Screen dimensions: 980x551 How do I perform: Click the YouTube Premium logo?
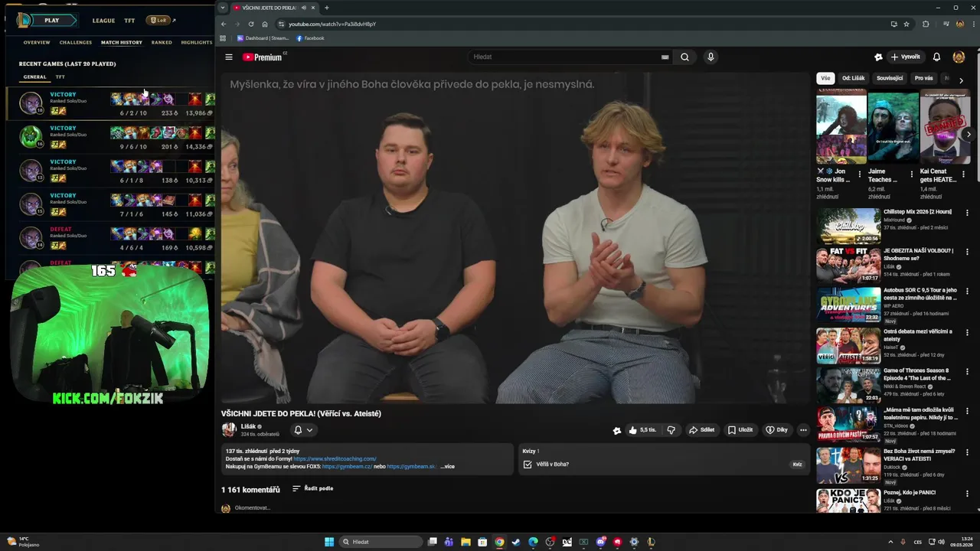pos(264,57)
